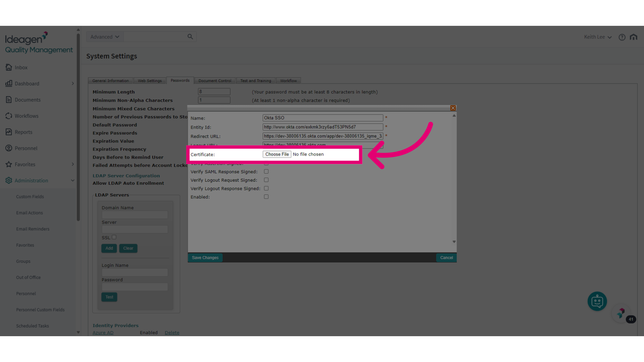The height and width of the screenshot is (362, 644).
Task: Open the Workflows cycle icon
Action: [9, 116]
